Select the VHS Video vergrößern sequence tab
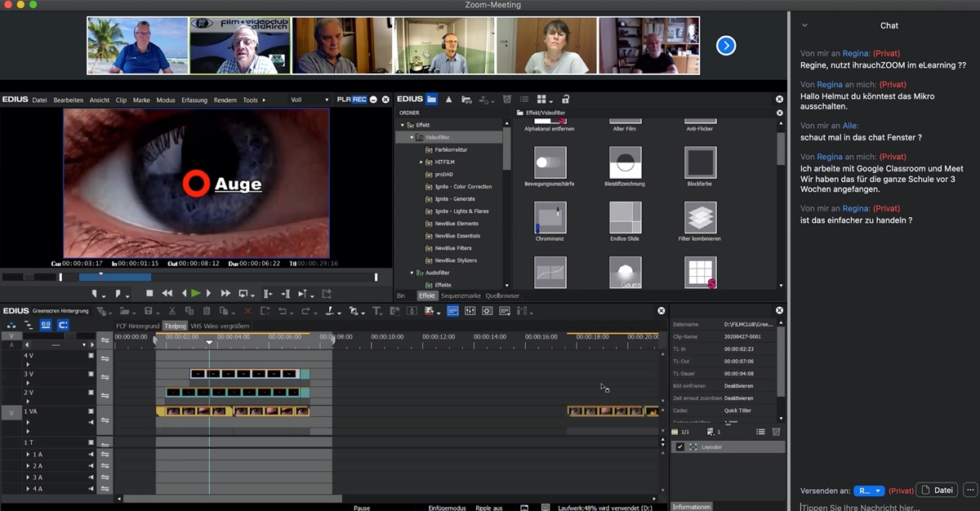Image resolution: width=980 pixels, height=511 pixels. 220,326
